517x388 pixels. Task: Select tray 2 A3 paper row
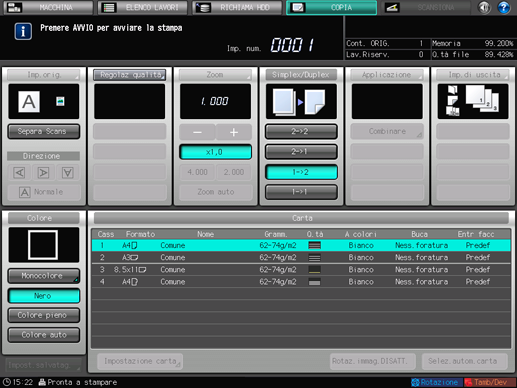tap(301, 258)
